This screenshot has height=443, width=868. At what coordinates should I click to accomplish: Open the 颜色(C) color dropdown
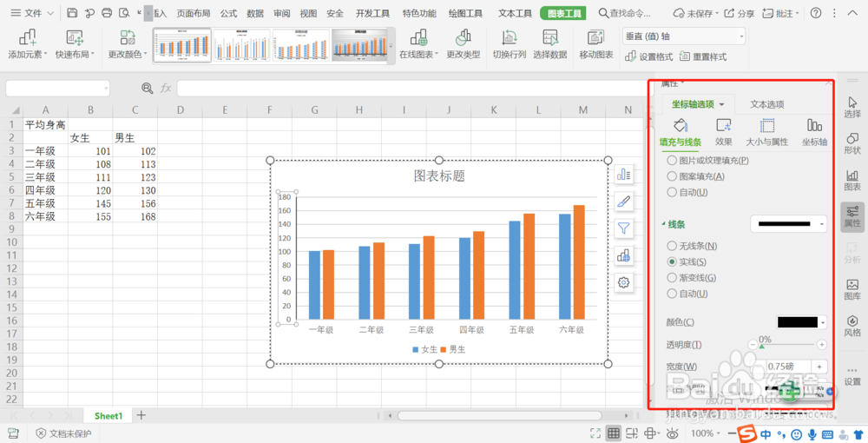pos(823,322)
